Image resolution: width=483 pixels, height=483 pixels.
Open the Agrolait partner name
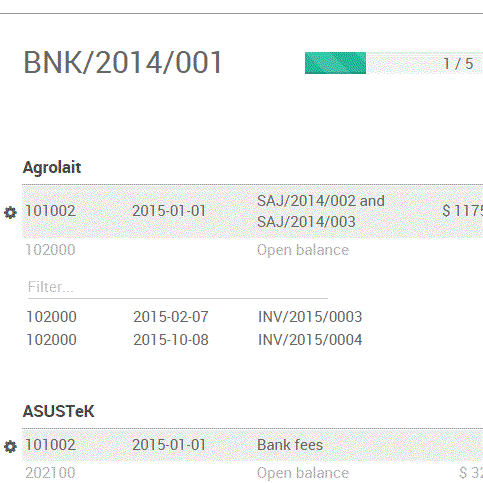click(52, 167)
